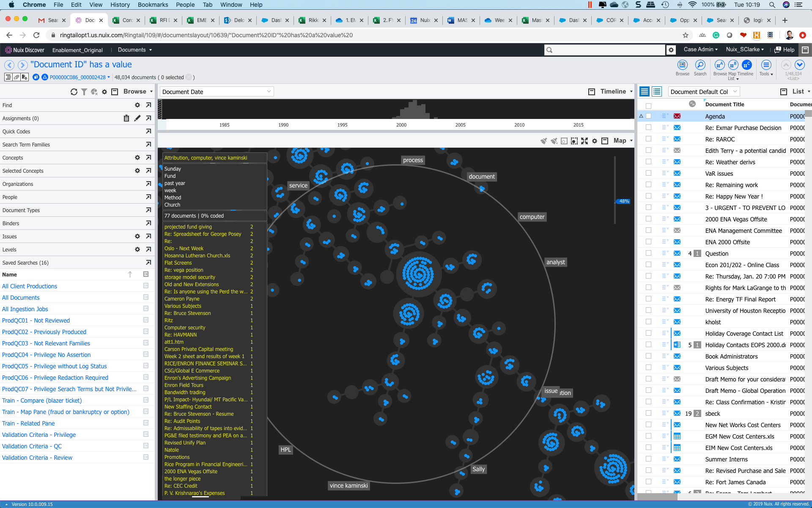Select all documents with header checkbox
The height and width of the screenshot is (508, 812).
[648, 106]
